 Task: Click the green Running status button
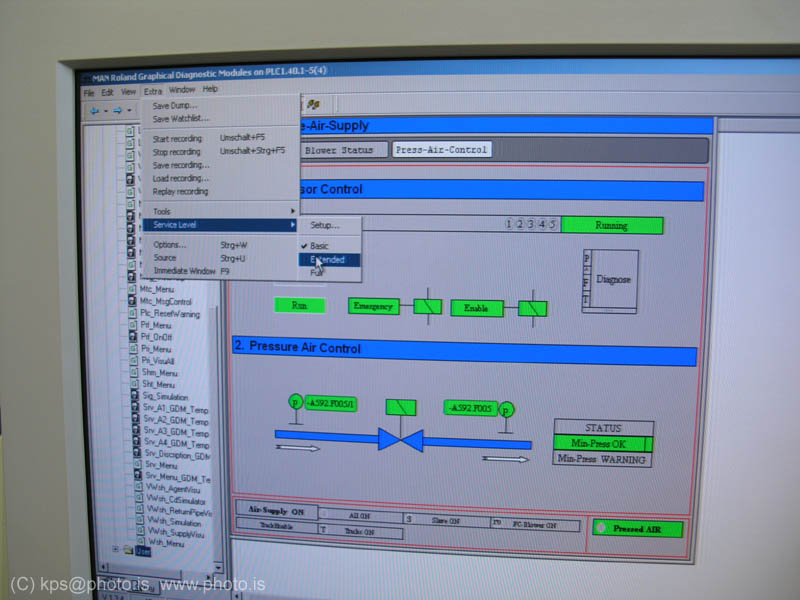[612, 225]
